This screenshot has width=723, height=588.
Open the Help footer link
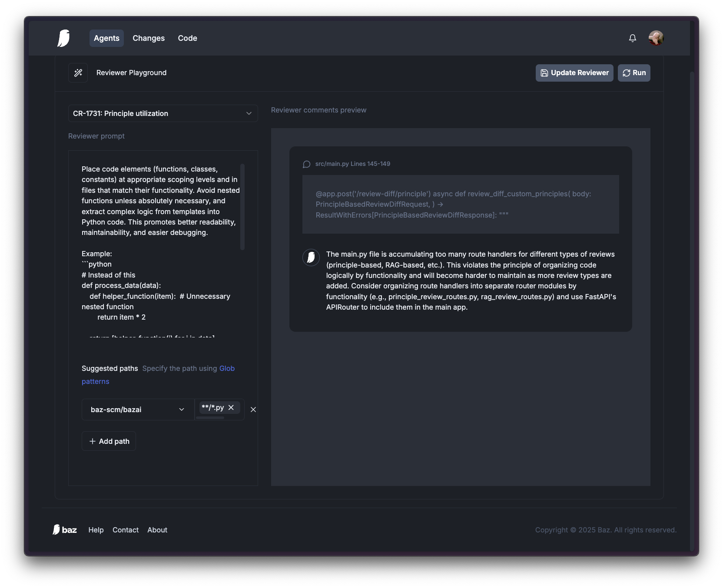[96, 530]
